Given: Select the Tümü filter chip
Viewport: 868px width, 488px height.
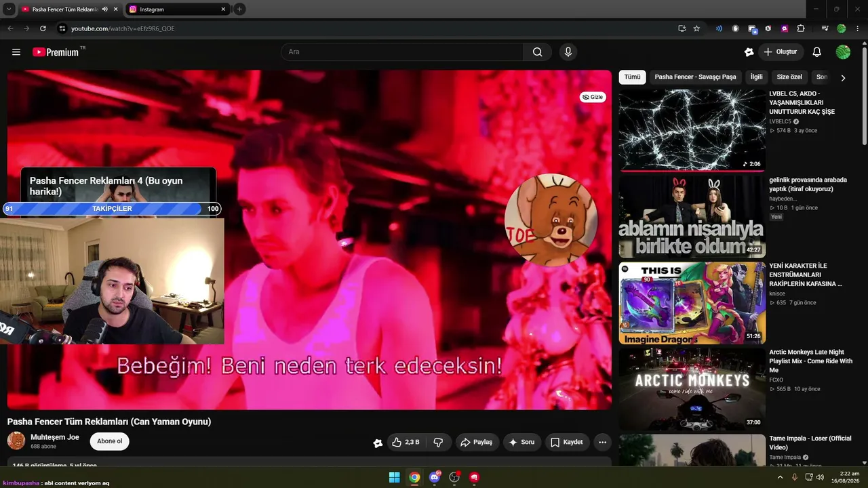Looking at the screenshot, I should pyautogui.click(x=632, y=77).
